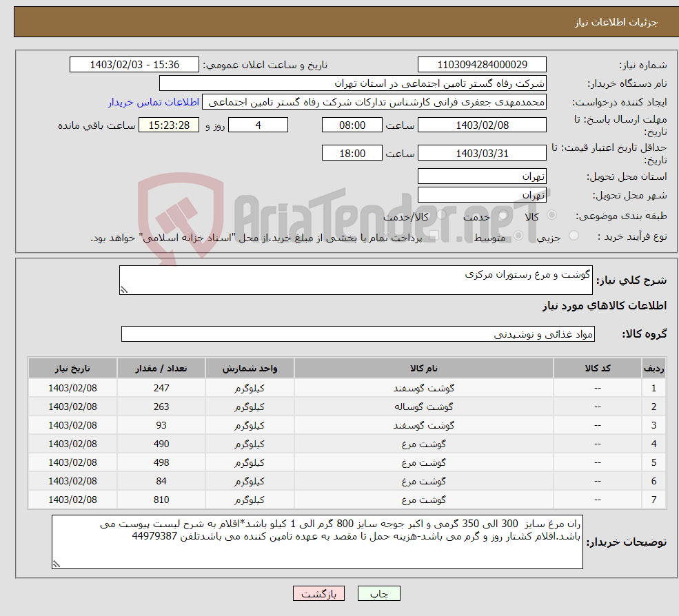
Task: Select the جزیی purchase type radio
Action: coord(574,236)
